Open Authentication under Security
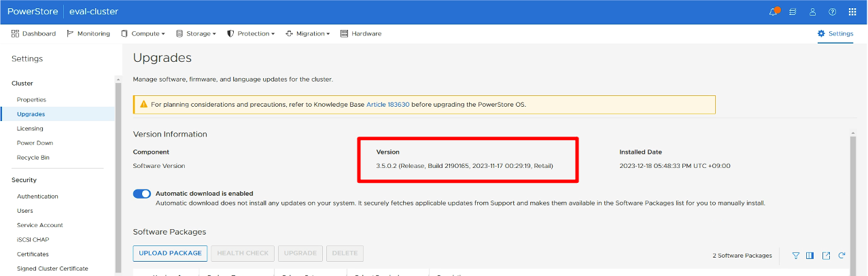Viewport: 868px width, 276px height. click(x=37, y=196)
